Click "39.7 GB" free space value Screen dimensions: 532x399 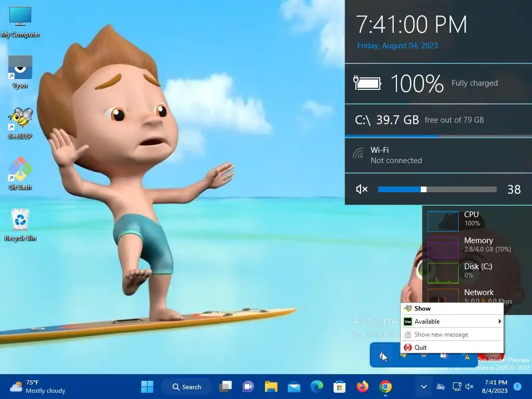pos(397,120)
